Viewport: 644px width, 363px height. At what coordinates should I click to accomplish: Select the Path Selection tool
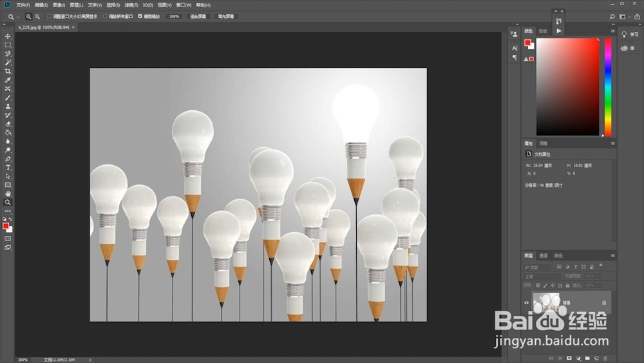[x=8, y=177]
